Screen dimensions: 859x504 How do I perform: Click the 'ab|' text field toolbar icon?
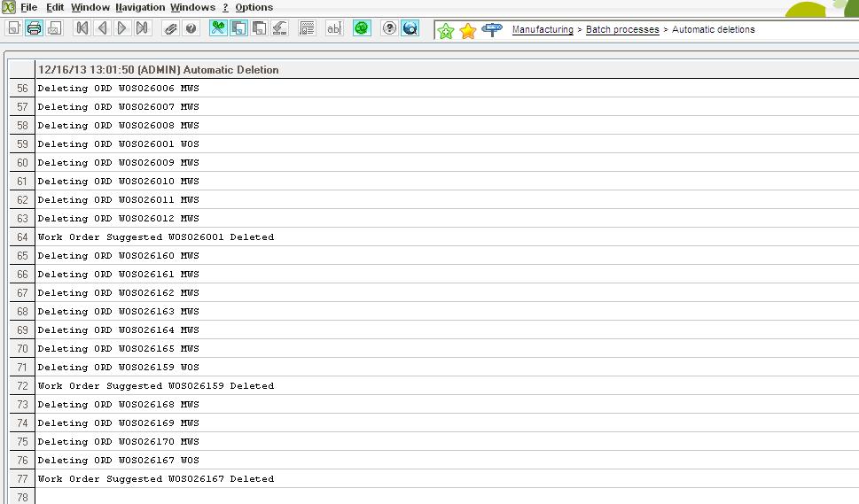pos(334,28)
